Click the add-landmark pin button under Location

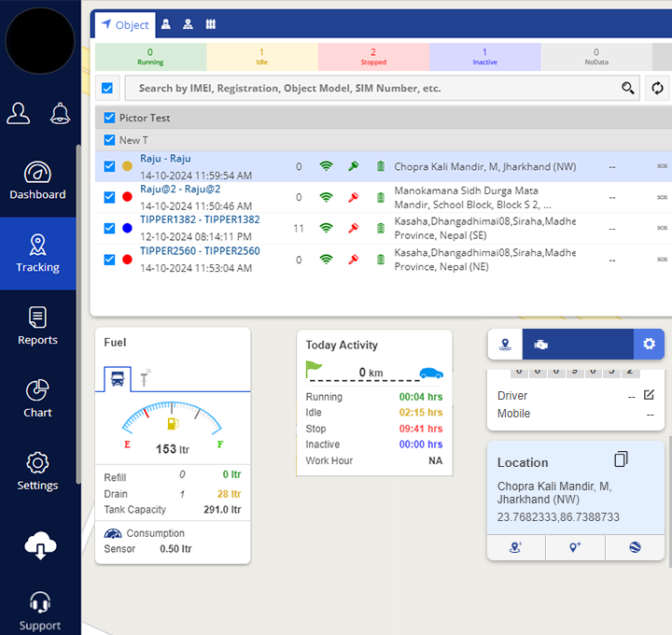coord(516,547)
